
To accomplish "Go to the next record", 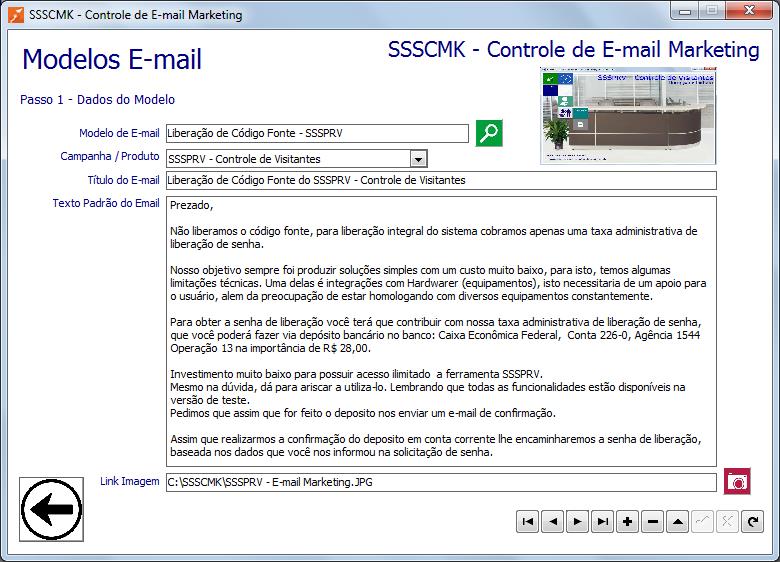I will (577, 522).
